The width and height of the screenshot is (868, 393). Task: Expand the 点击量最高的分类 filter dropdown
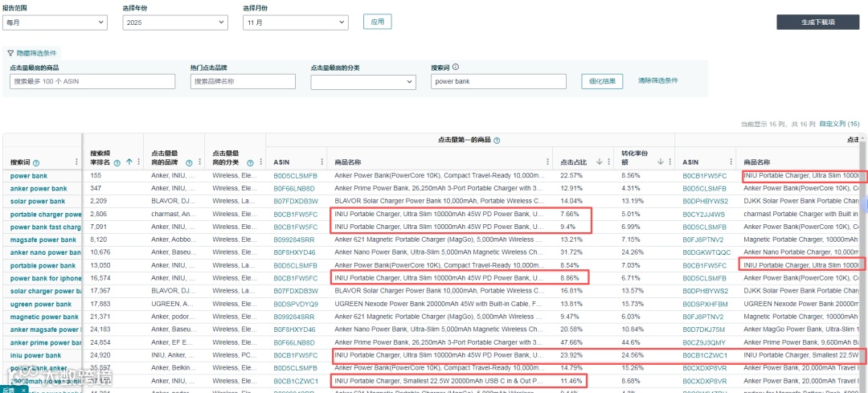(x=363, y=81)
